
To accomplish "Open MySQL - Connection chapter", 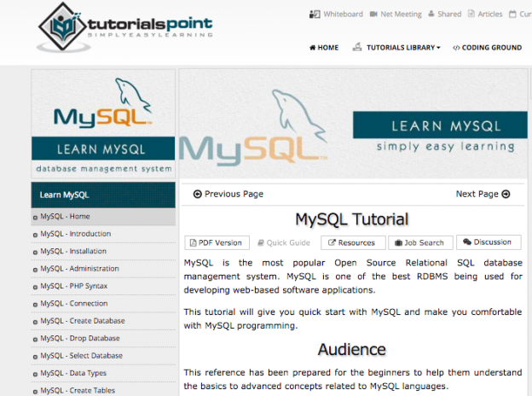I will (x=103, y=304).
